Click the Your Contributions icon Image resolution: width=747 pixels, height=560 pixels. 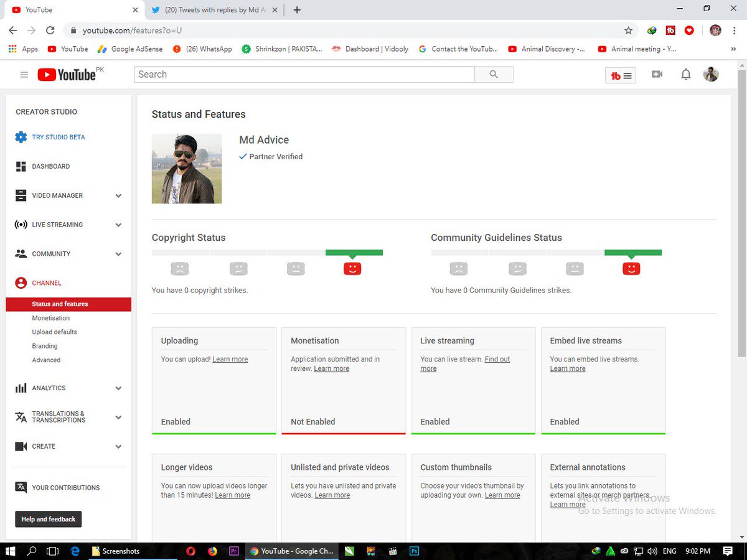21,487
